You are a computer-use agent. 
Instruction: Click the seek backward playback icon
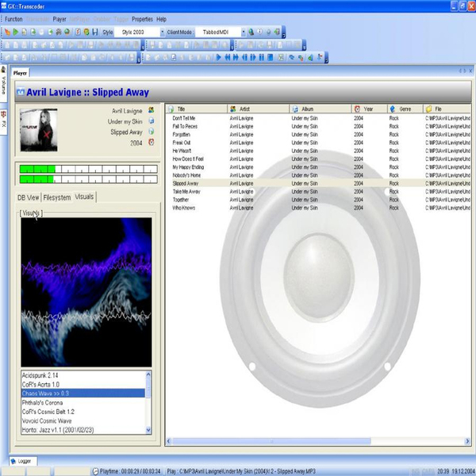click(244, 57)
